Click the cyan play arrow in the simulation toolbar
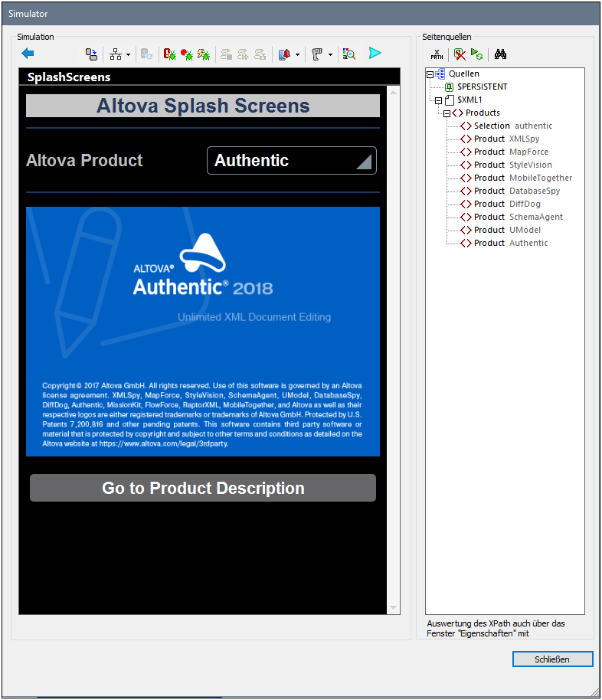Image resolution: width=602 pixels, height=700 pixels. click(x=375, y=54)
